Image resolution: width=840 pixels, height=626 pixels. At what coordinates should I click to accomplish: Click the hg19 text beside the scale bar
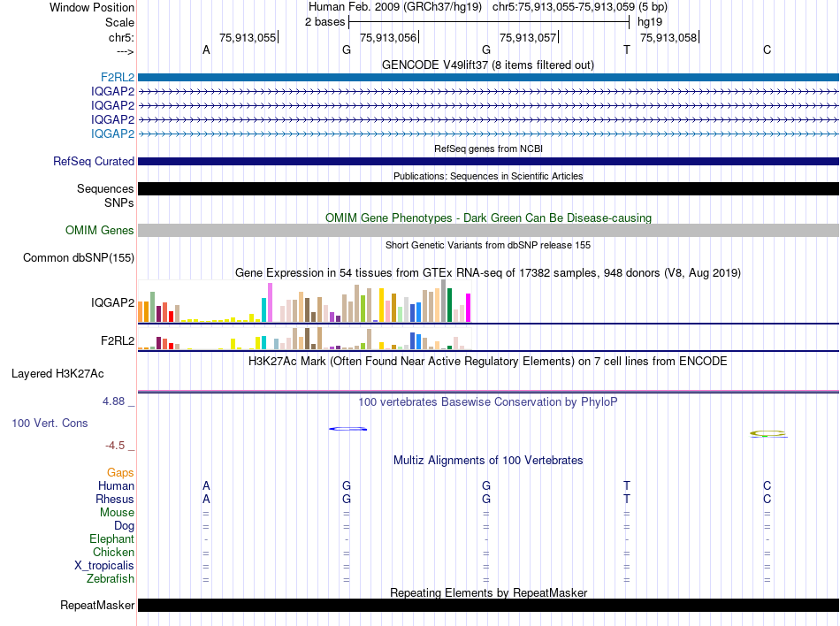pyautogui.click(x=650, y=22)
